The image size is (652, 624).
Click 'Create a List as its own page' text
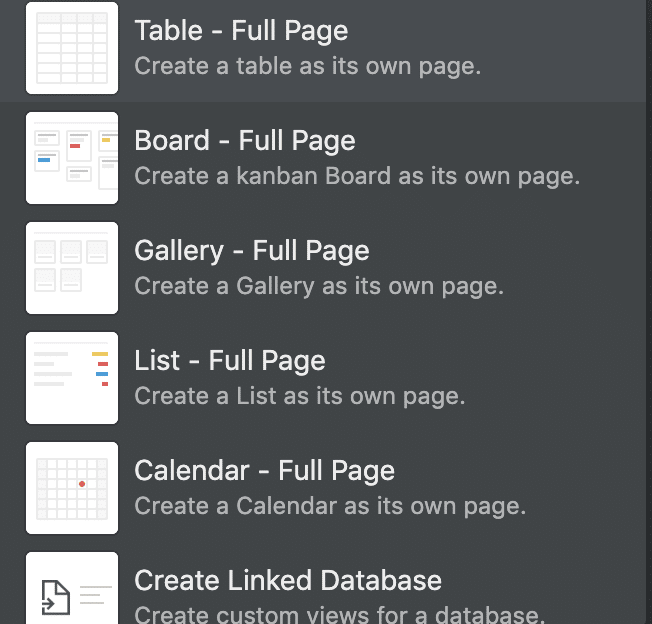click(x=300, y=397)
